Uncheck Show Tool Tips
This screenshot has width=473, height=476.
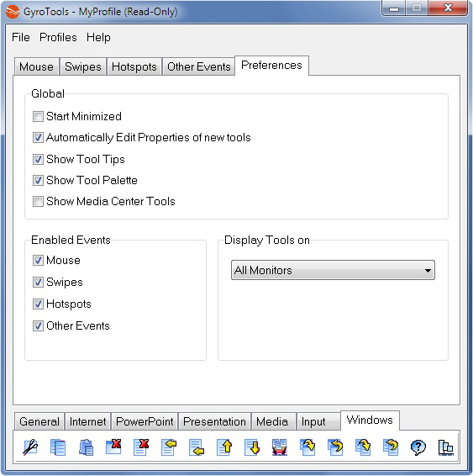click(x=38, y=160)
